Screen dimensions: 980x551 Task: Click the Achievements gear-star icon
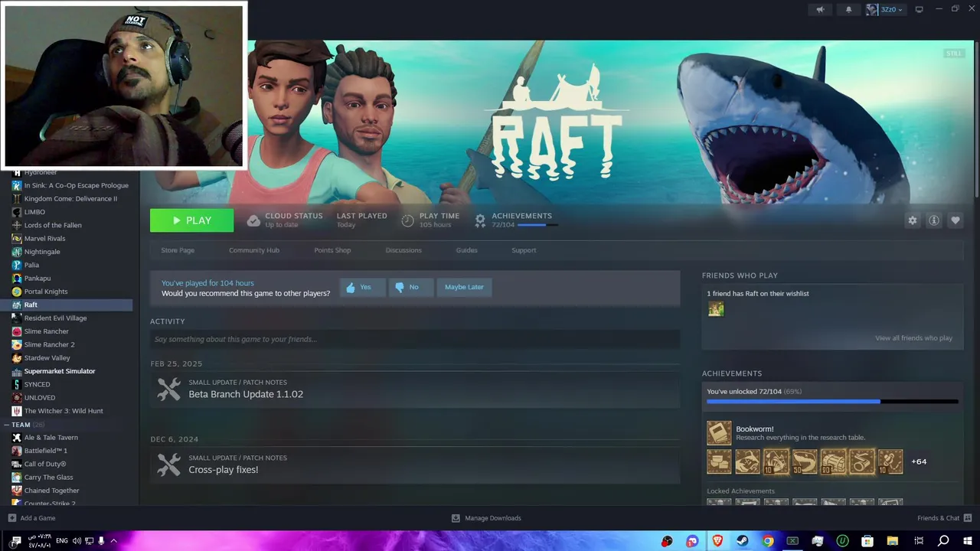point(480,220)
